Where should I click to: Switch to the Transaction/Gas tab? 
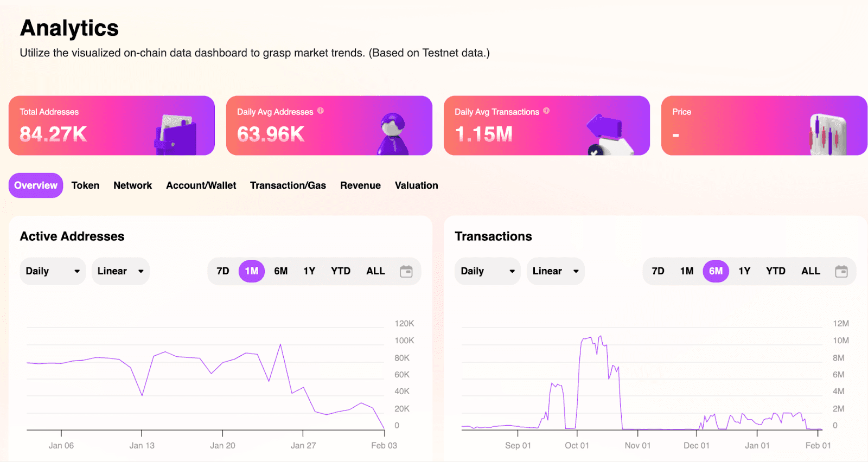tap(288, 185)
